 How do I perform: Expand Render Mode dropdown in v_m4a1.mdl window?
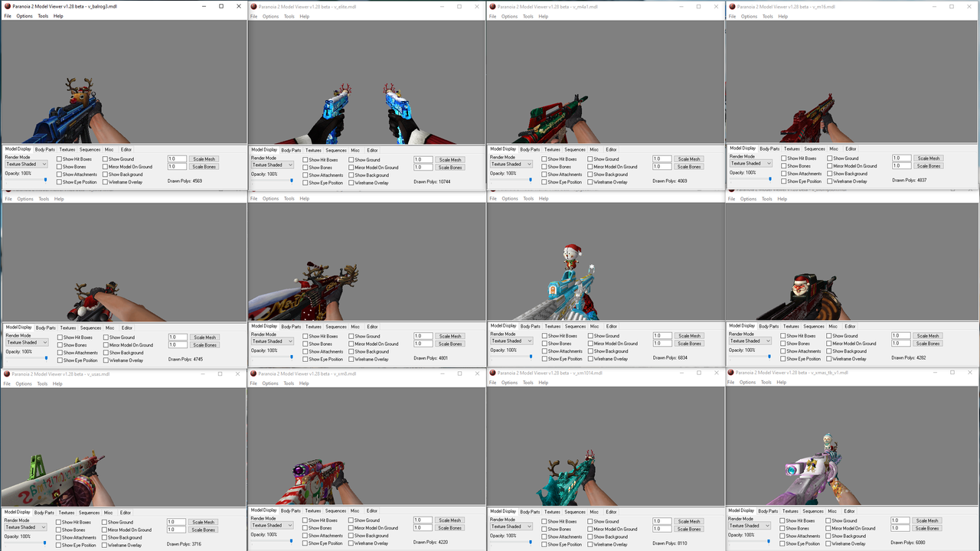(x=511, y=164)
